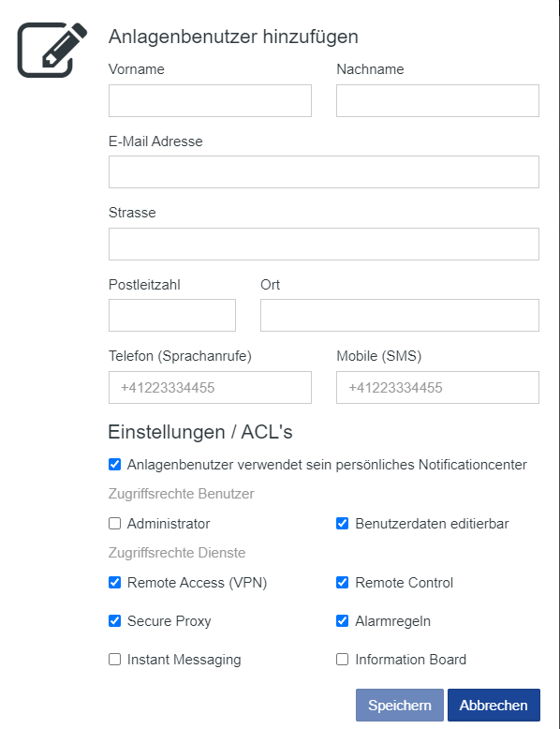Select the Telefon (Sprachanrufe) field
The height and width of the screenshot is (729, 560).
coord(210,387)
